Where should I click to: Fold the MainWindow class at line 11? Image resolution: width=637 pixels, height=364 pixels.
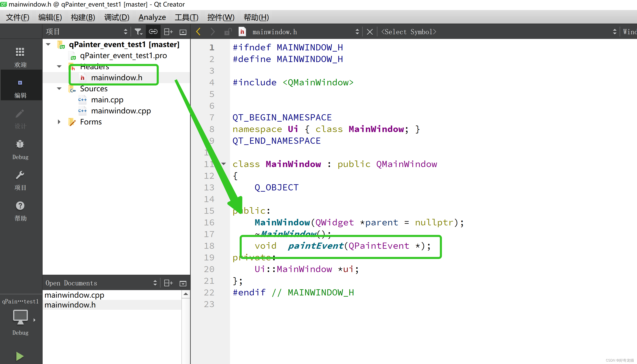point(224,164)
